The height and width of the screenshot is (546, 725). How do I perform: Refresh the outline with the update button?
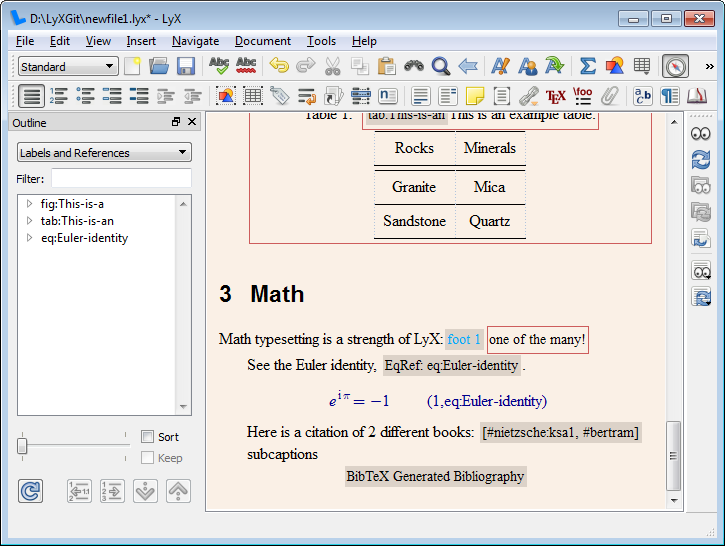31,491
